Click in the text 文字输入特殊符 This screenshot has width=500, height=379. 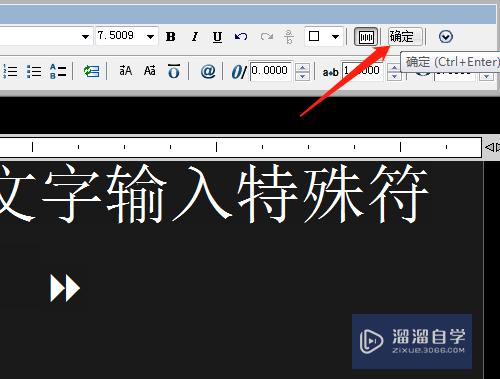pyautogui.click(x=213, y=193)
